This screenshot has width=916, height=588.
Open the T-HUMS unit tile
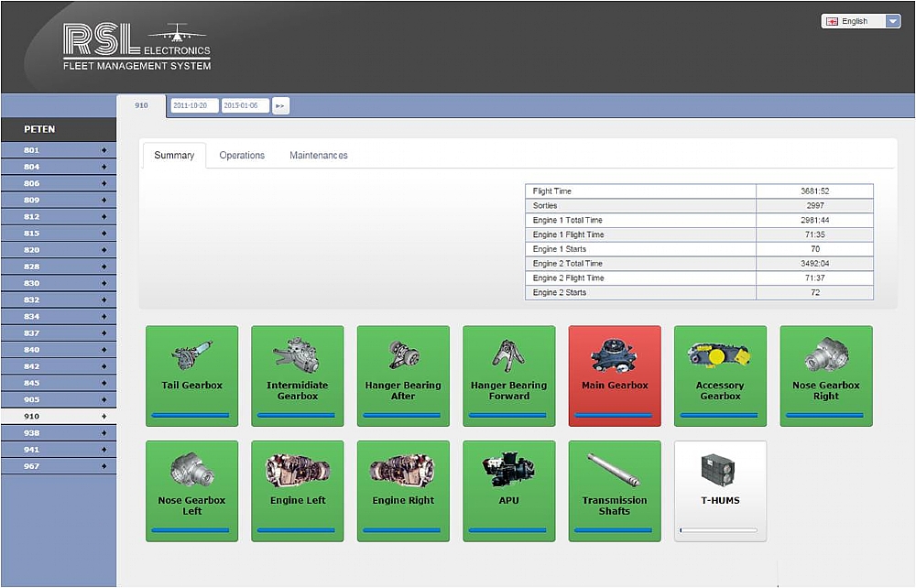(721, 491)
